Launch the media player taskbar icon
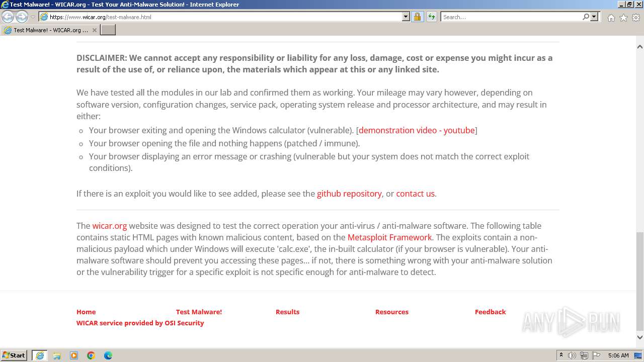Viewport: 644px width, 362px height. 74,355
